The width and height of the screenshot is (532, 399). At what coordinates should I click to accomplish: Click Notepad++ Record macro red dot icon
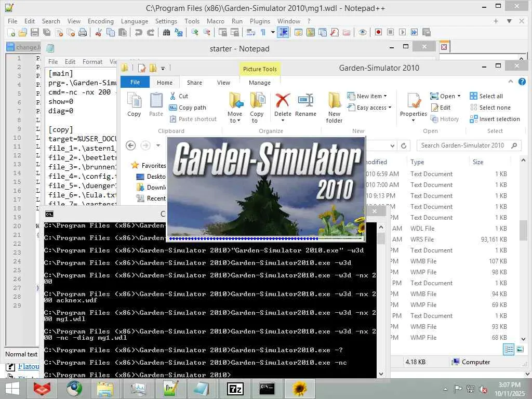[378, 32]
